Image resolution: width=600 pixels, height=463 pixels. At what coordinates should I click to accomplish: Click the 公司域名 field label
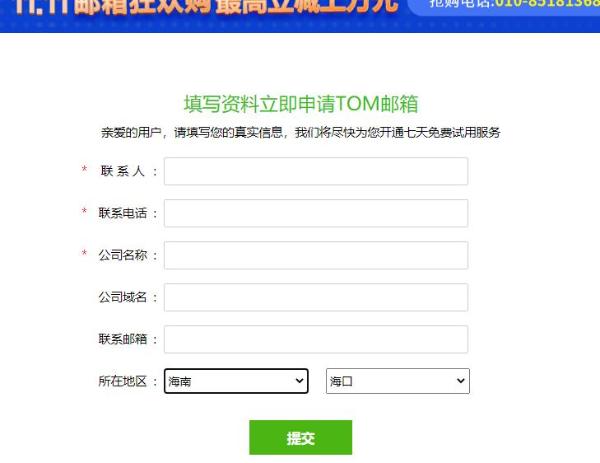tap(122, 297)
